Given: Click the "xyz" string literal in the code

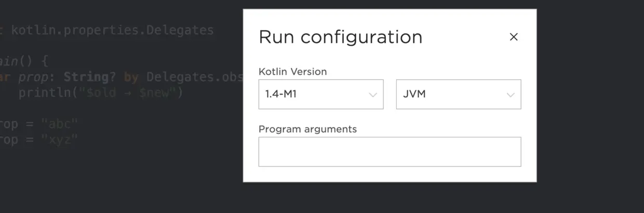Looking at the screenshot, I should tap(59, 140).
